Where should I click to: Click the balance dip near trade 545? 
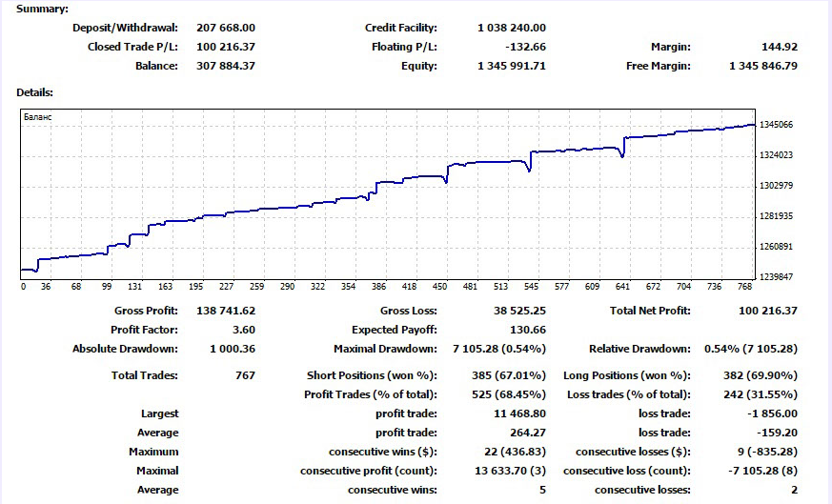pos(529,170)
